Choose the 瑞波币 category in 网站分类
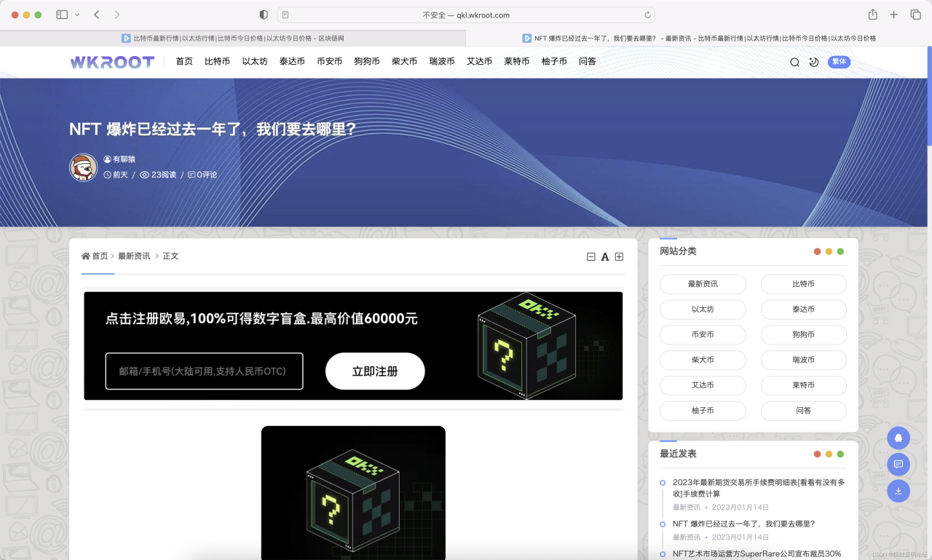932x560 pixels. tap(804, 360)
